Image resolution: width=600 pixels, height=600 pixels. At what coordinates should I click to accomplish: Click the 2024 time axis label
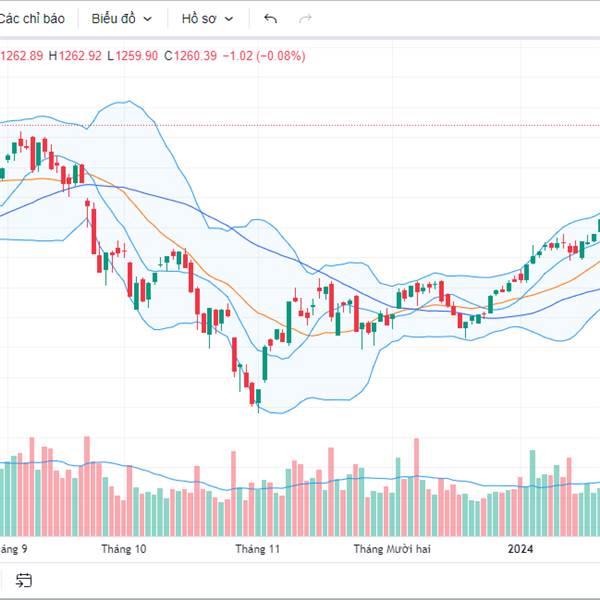pyautogui.click(x=520, y=549)
